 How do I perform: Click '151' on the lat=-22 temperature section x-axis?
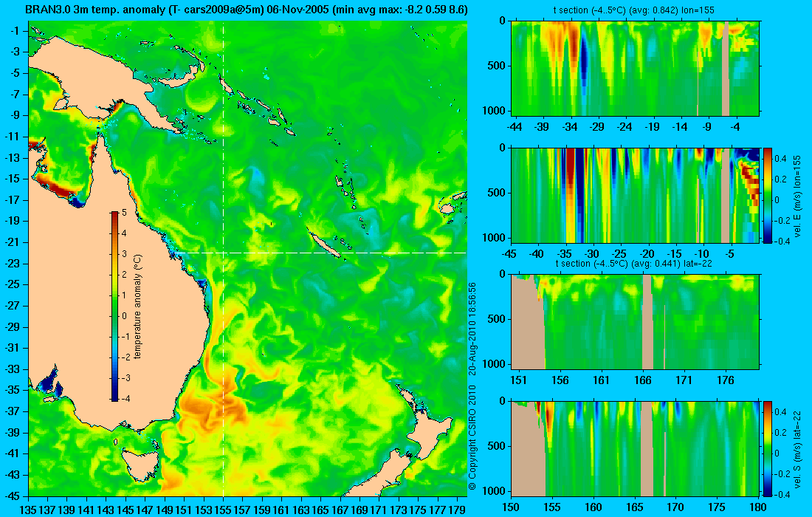click(518, 380)
